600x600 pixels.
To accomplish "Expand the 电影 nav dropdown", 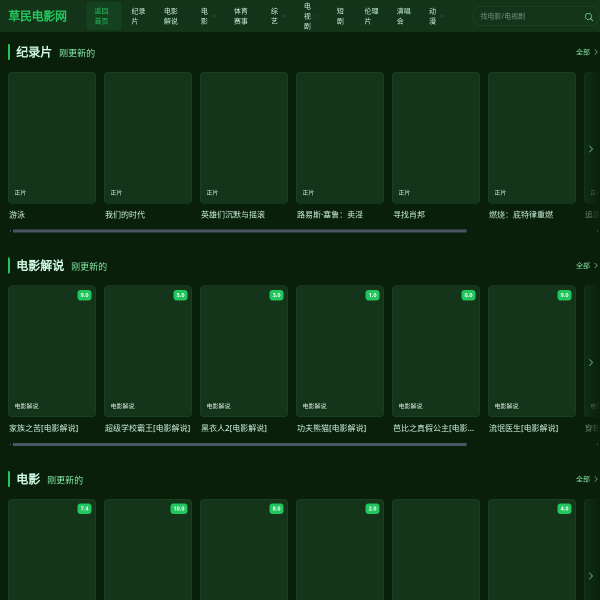I will (x=208, y=16).
